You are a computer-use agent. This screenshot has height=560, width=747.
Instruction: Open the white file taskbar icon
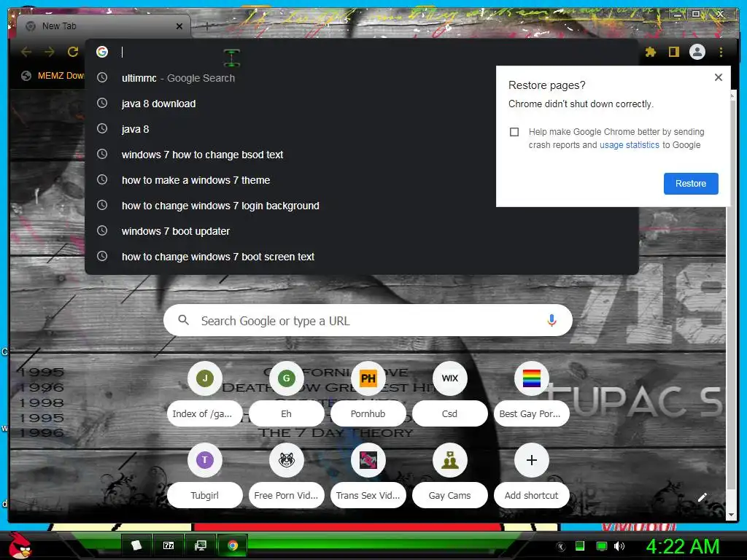click(136, 545)
